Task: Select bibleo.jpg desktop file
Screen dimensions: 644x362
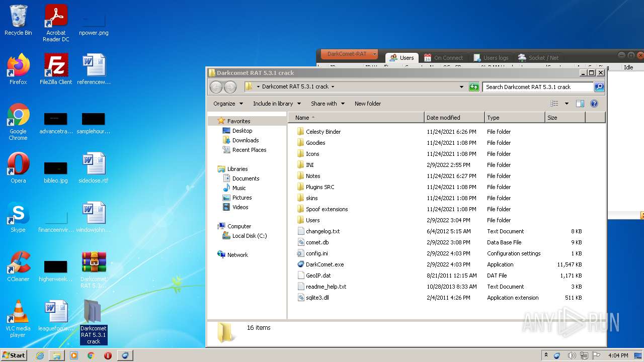Action: coord(56,171)
